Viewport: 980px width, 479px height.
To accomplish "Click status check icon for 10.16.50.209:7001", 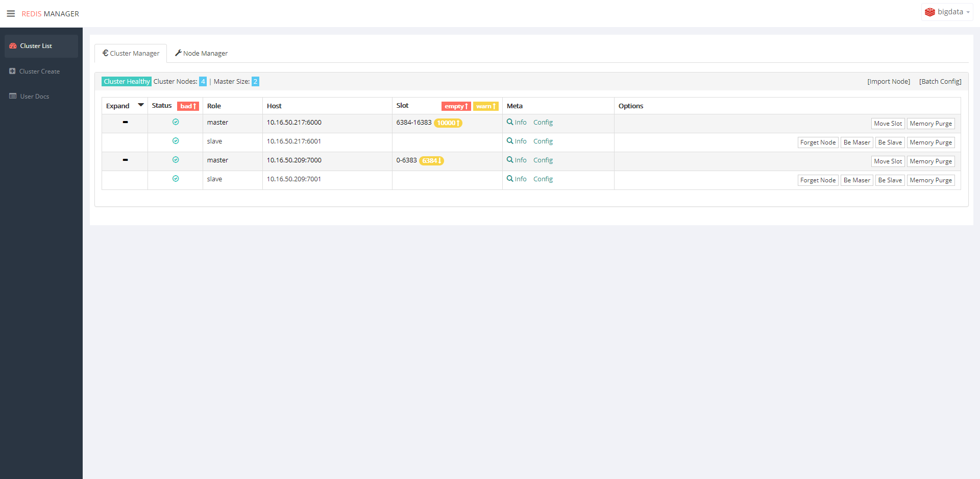I will pos(176,179).
